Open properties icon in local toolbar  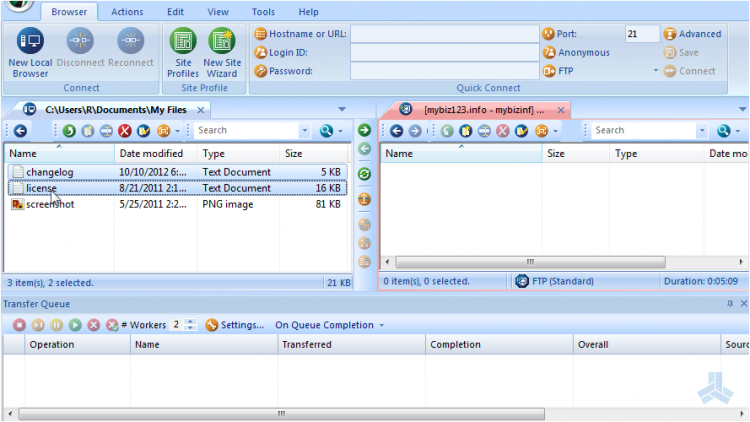(143, 131)
